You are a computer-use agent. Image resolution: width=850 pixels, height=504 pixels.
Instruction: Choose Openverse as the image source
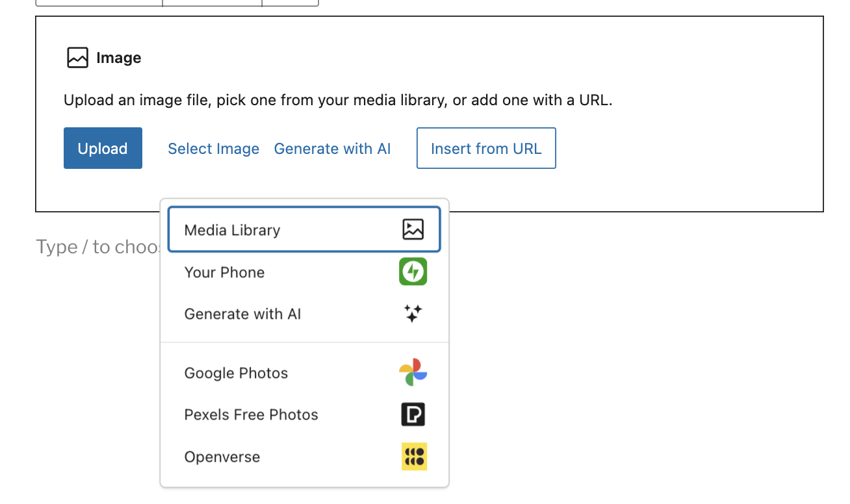(x=222, y=457)
